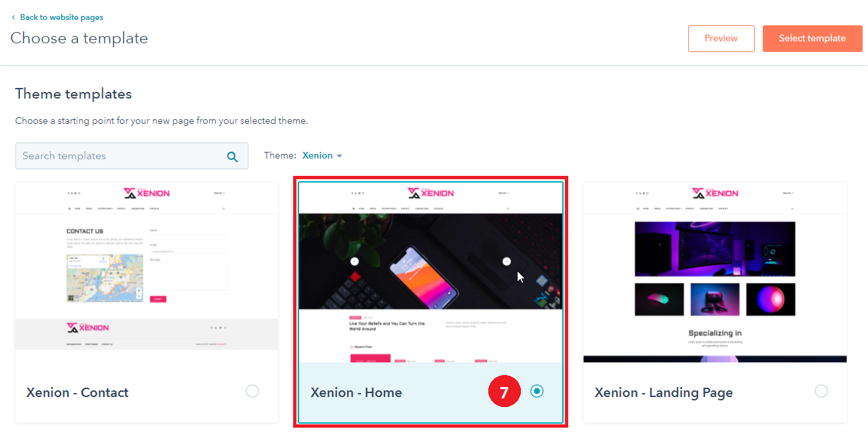Open the Theme Xenion dropdown

[x=318, y=156]
